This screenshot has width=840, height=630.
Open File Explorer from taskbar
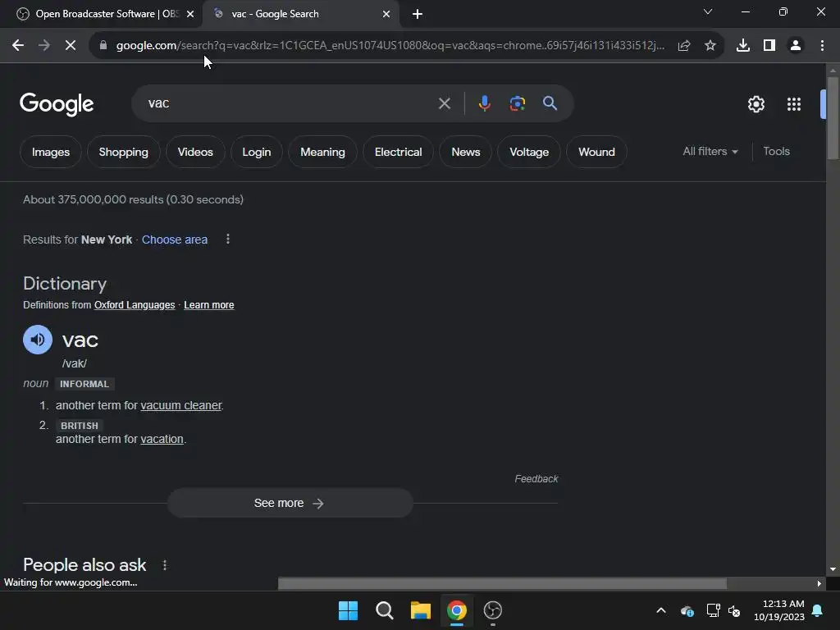pyautogui.click(x=421, y=610)
